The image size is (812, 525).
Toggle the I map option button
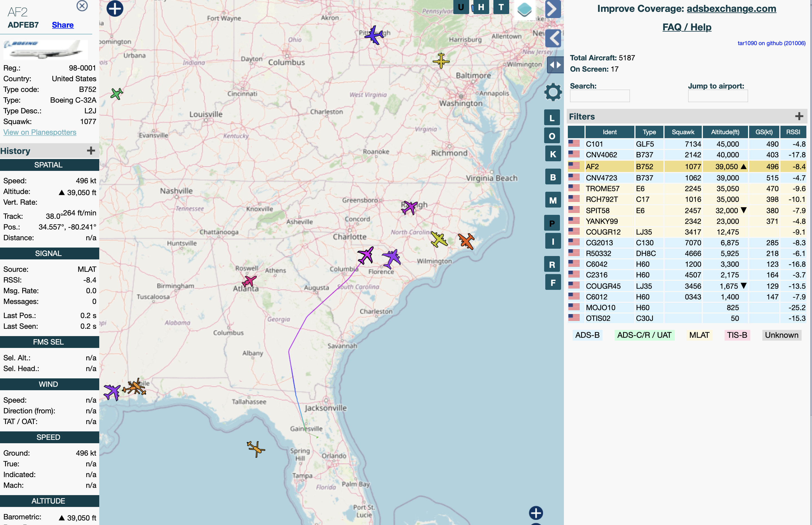click(x=553, y=241)
